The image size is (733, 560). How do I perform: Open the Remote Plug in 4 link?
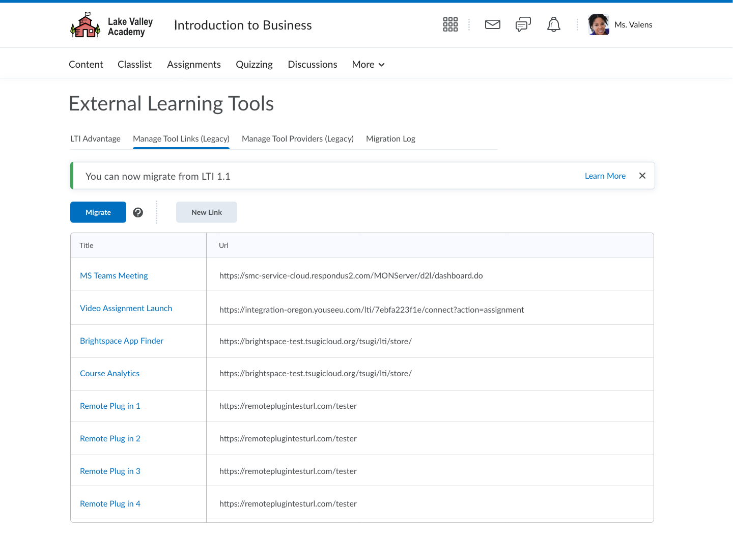(x=110, y=503)
